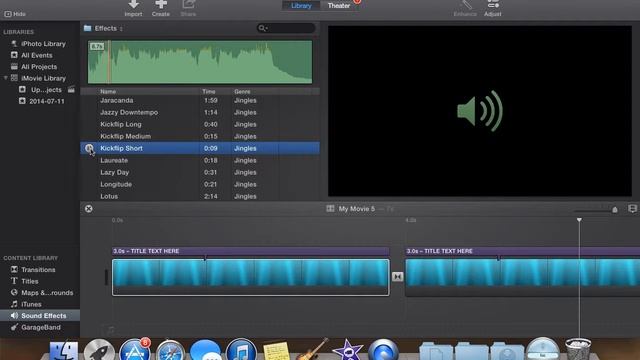Select the first blue video clip

coord(251,277)
